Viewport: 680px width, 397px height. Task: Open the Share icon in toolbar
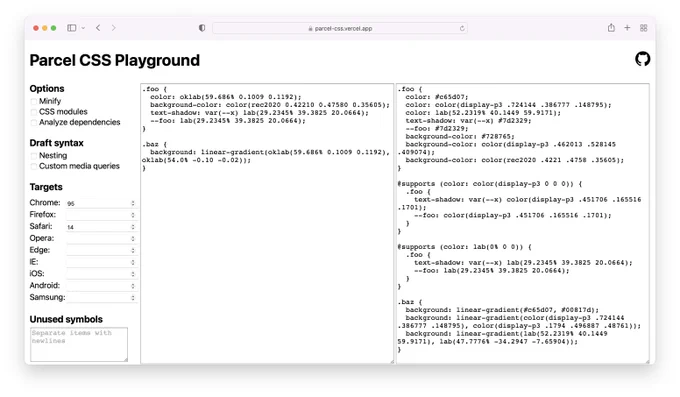(x=611, y=28)
